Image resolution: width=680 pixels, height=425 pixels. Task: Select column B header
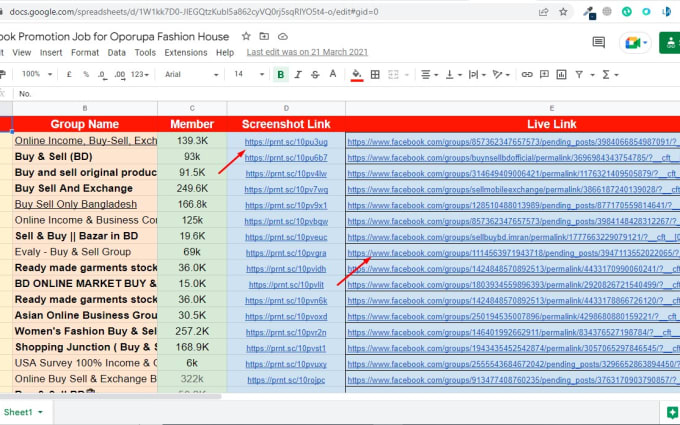85,108
